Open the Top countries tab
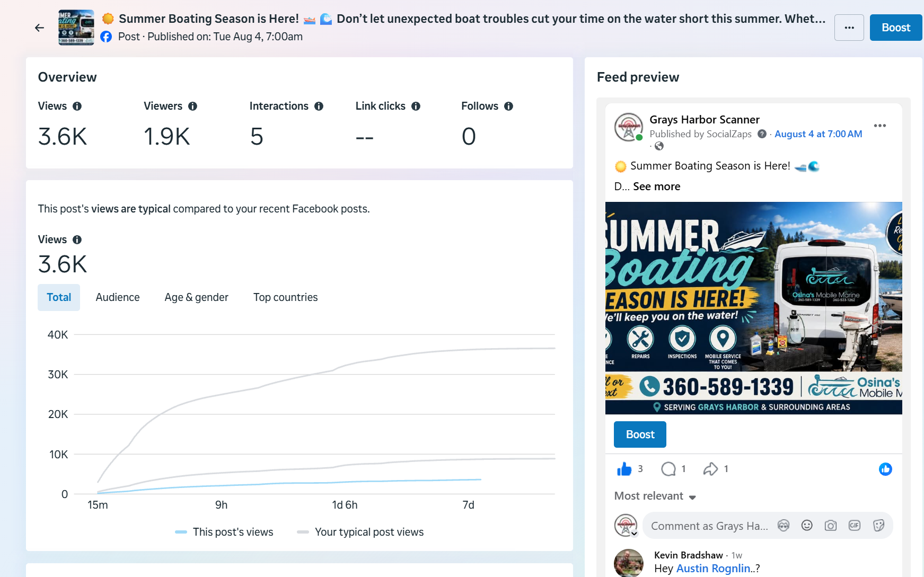The width and height of the screenshot is (924, 577). 286,297
